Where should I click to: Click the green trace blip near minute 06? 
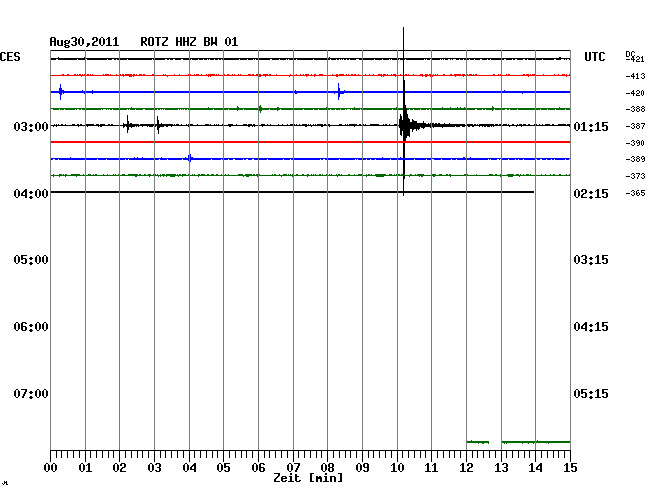click(260, 109)
